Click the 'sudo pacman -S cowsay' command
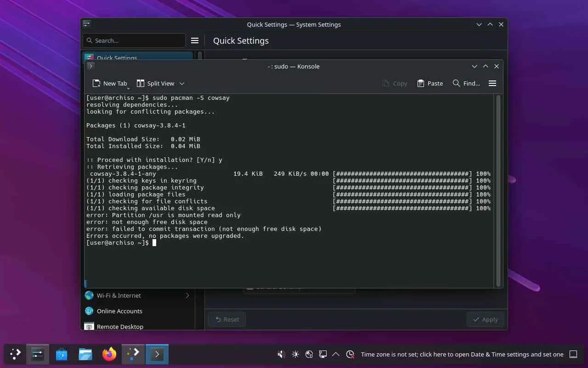 (191, 98)
